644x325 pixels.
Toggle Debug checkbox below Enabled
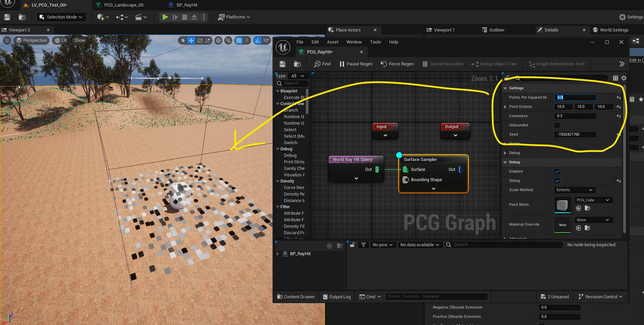tap(557, 181)
